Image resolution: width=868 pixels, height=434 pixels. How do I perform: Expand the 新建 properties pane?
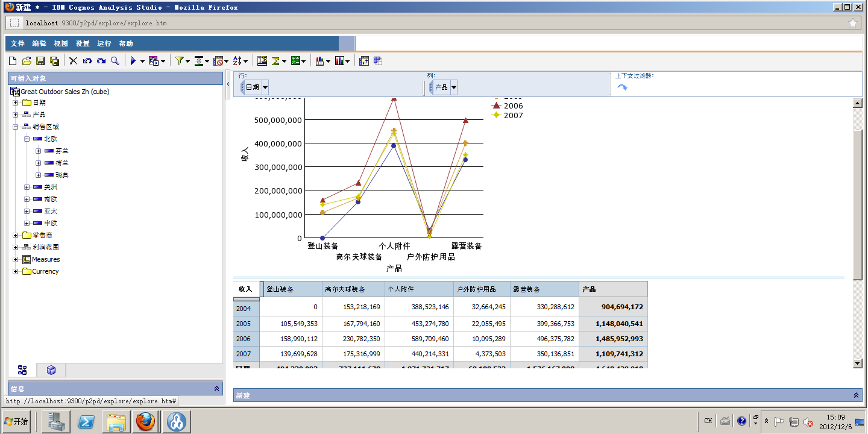(x=856, y=395)
